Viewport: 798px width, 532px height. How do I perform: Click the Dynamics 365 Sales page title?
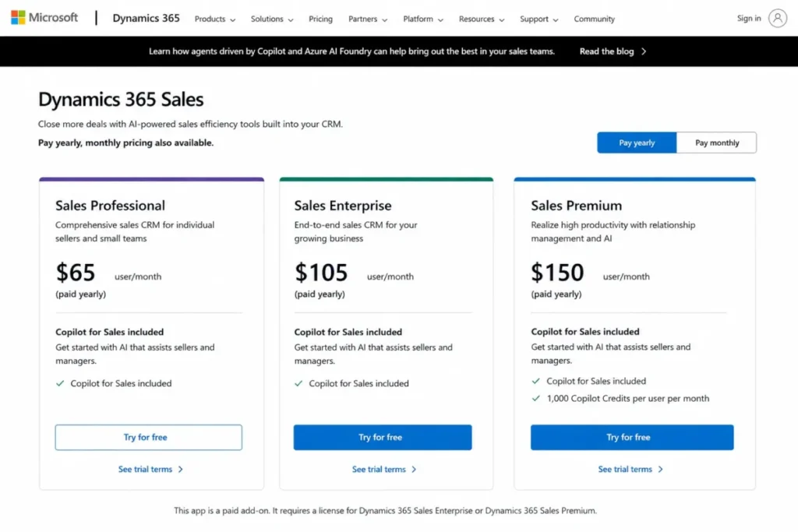121,99
